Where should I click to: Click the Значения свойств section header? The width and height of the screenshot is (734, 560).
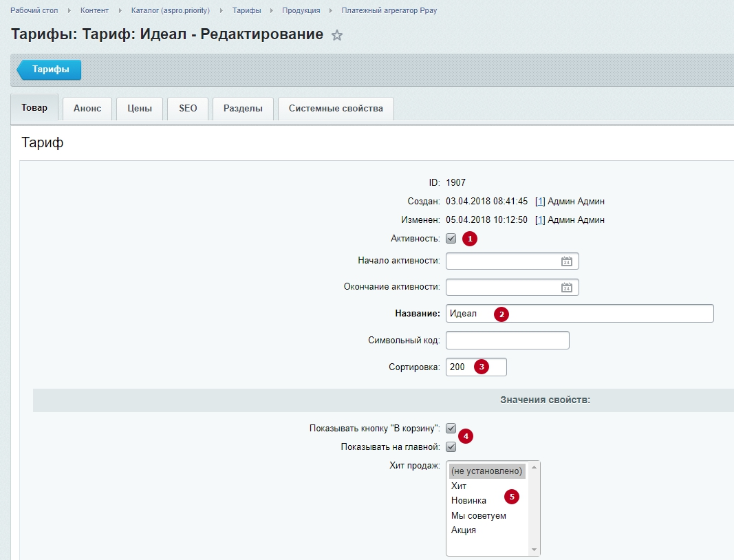click(545, 400)
